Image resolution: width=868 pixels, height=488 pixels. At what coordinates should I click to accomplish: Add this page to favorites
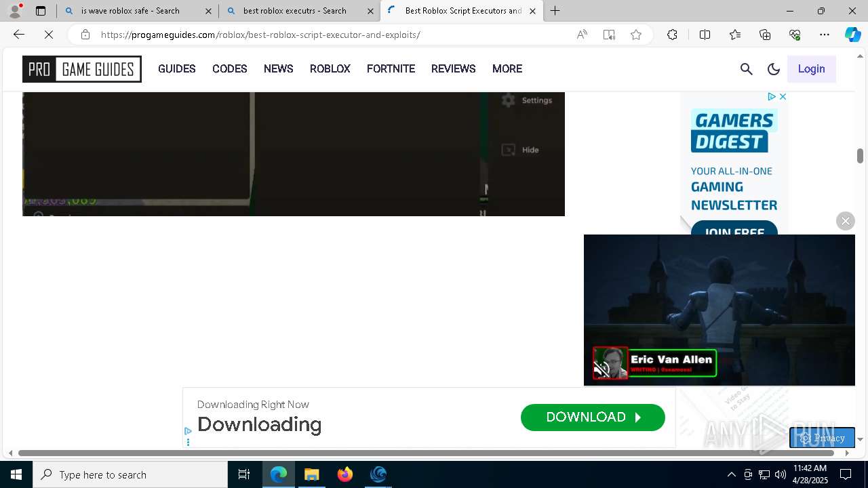click(636, 35)
